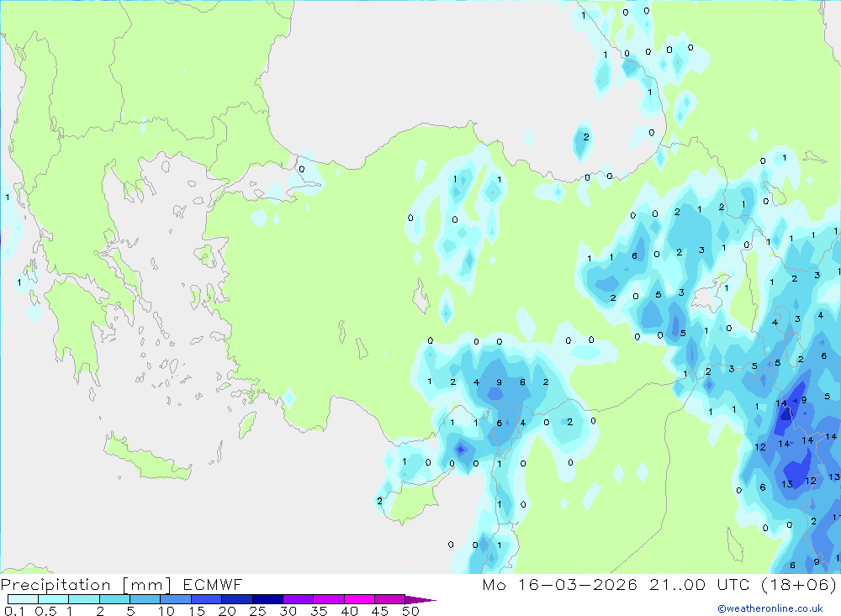
Task: Select the 25–30 mm dark navy legend box
Action: tap(267, 599)
